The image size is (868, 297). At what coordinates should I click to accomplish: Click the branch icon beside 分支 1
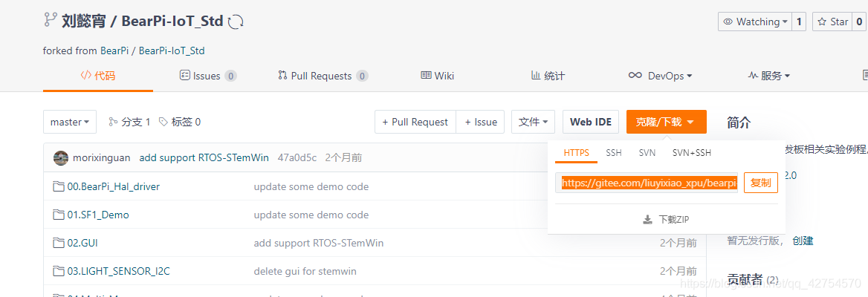[114, 122]
